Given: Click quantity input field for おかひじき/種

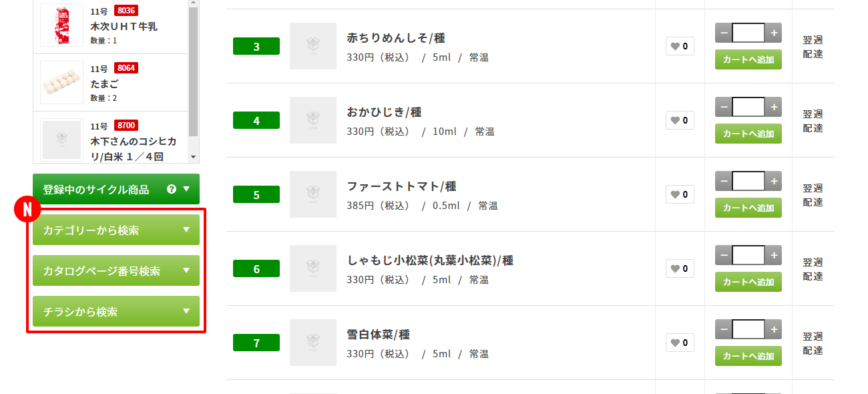Looking at the screenshot, I should coord(748,107).
